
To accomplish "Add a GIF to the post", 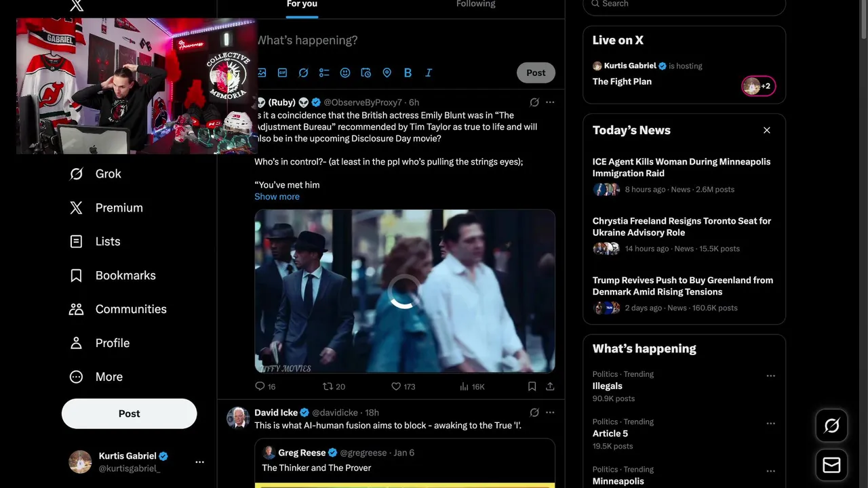I will click(283, 73).
